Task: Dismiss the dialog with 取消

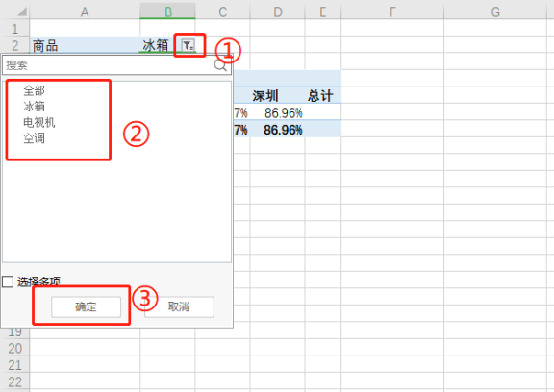Action: pos(179,306)
